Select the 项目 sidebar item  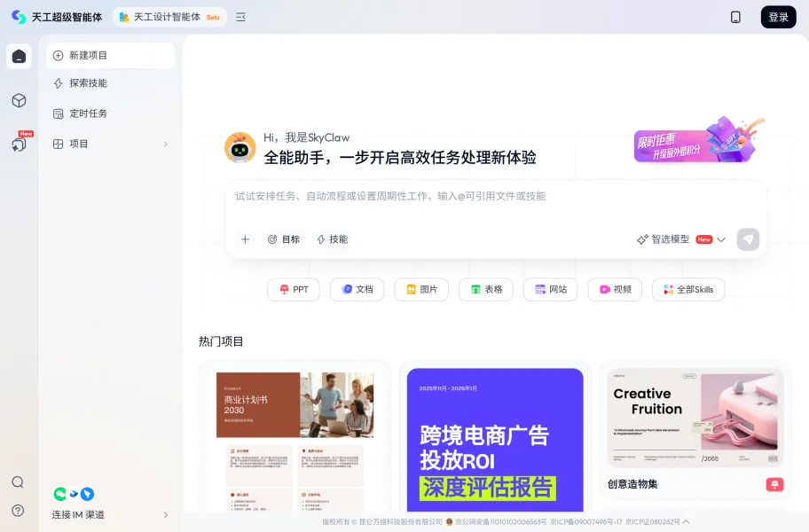point(110,144)
